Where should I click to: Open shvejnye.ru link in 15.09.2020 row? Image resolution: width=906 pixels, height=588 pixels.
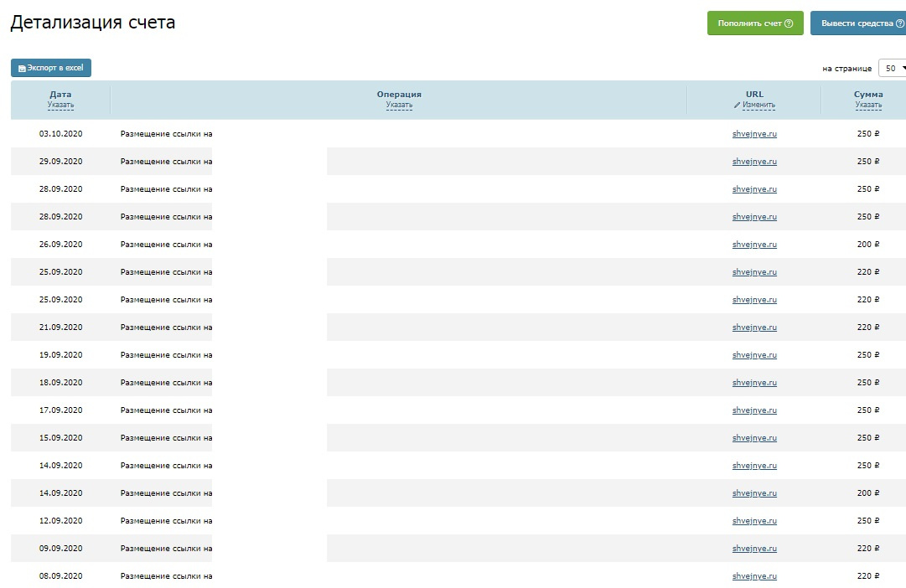[754, 438]
